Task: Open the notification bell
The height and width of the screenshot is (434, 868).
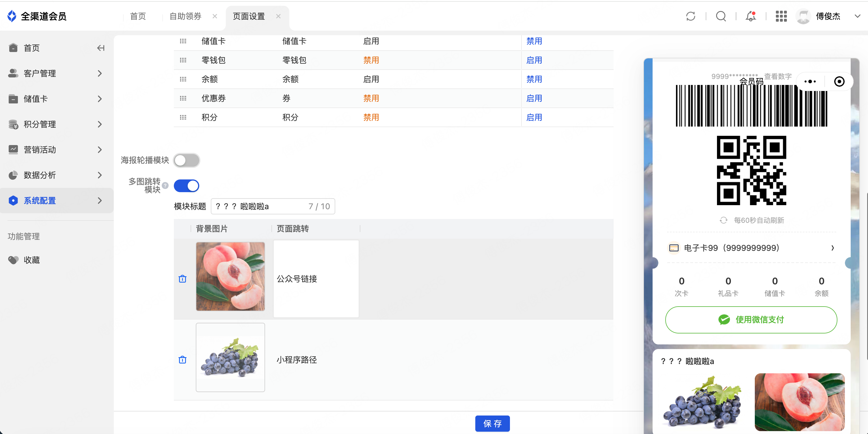Action: (x=751, y=16)
